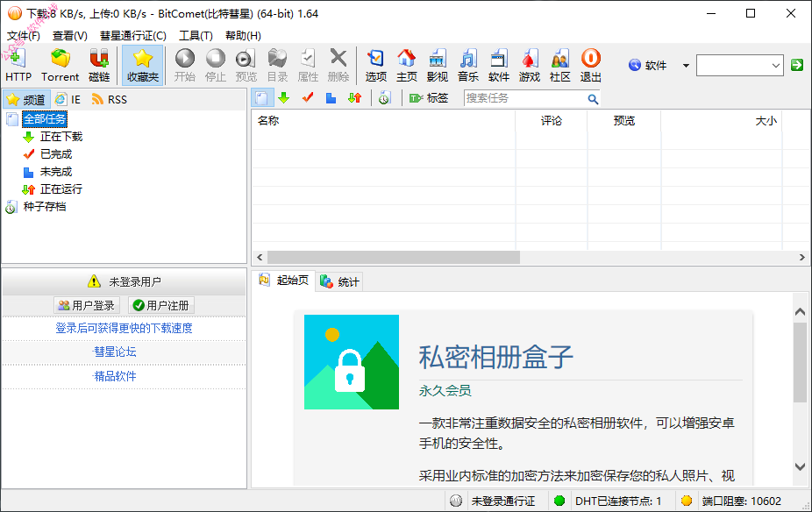Open task 属性 properties icon
Screen dimensions: 812x512
pyautogui.click(x=308, y=65)
